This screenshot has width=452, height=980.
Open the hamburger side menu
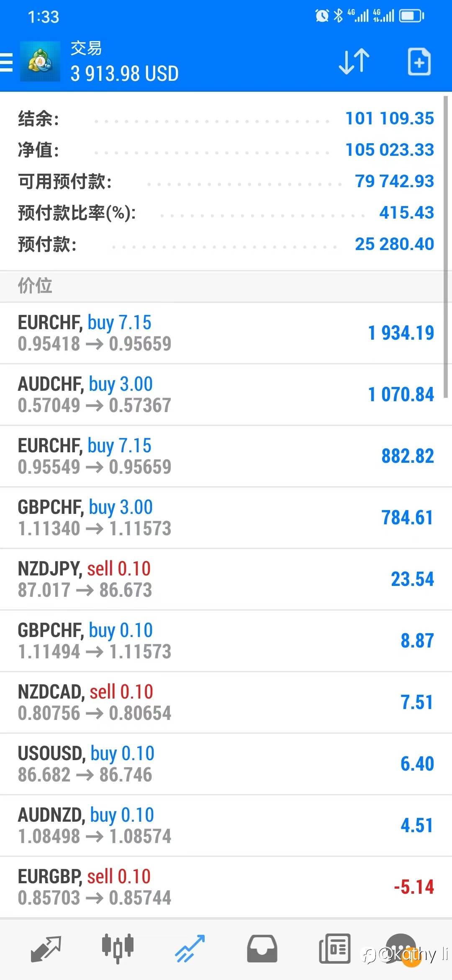coord(7,62)
